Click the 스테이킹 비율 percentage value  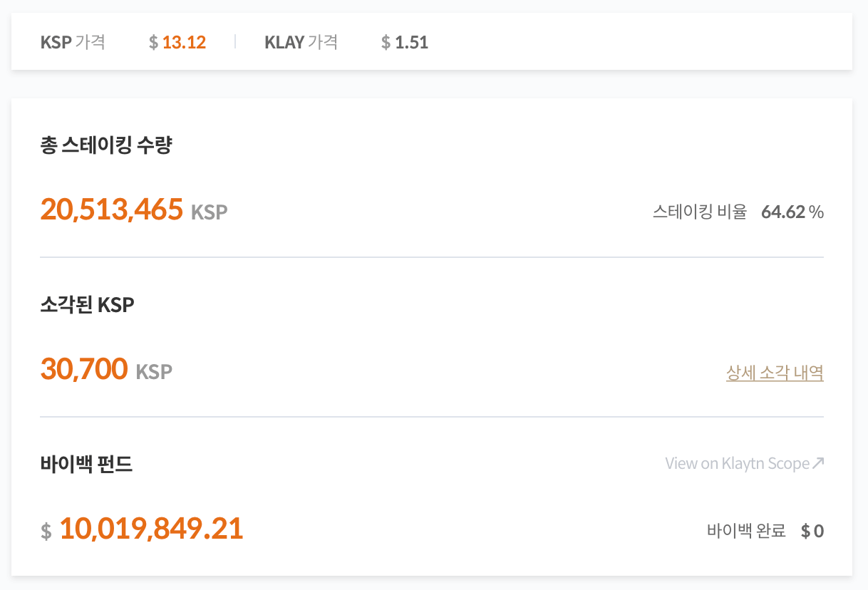pos(792,211)
